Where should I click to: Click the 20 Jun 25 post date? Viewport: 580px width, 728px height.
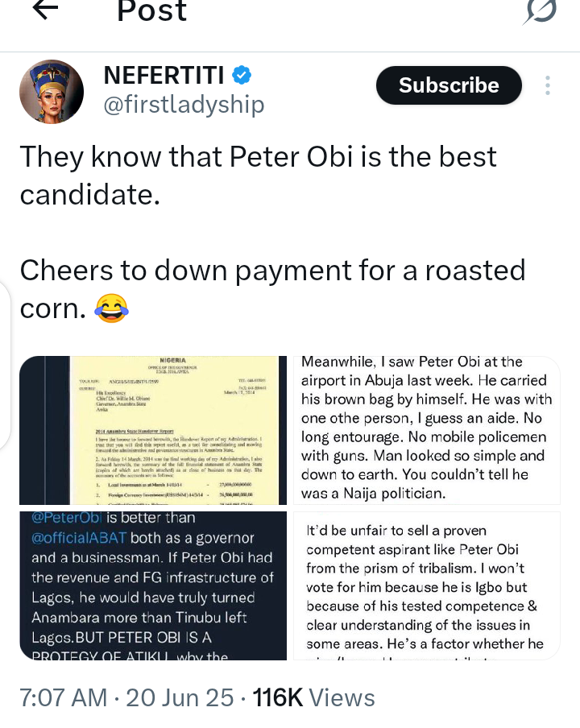click(x=180, y=697)
